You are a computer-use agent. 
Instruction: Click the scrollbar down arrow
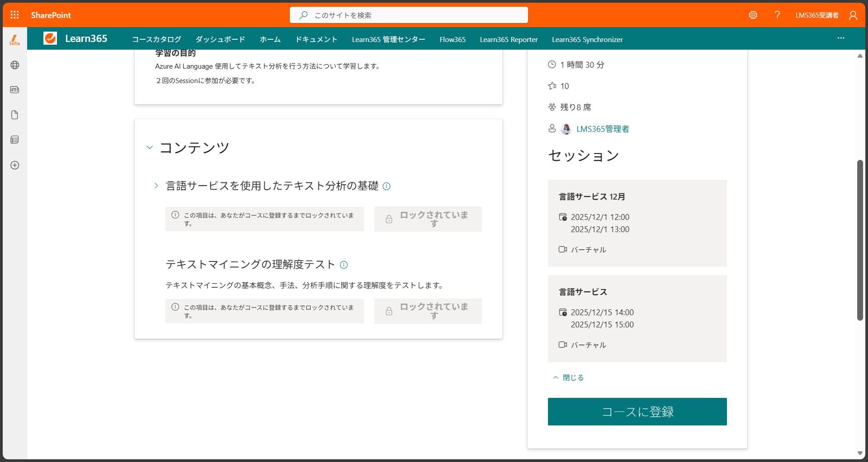click(x=860, y=453)
